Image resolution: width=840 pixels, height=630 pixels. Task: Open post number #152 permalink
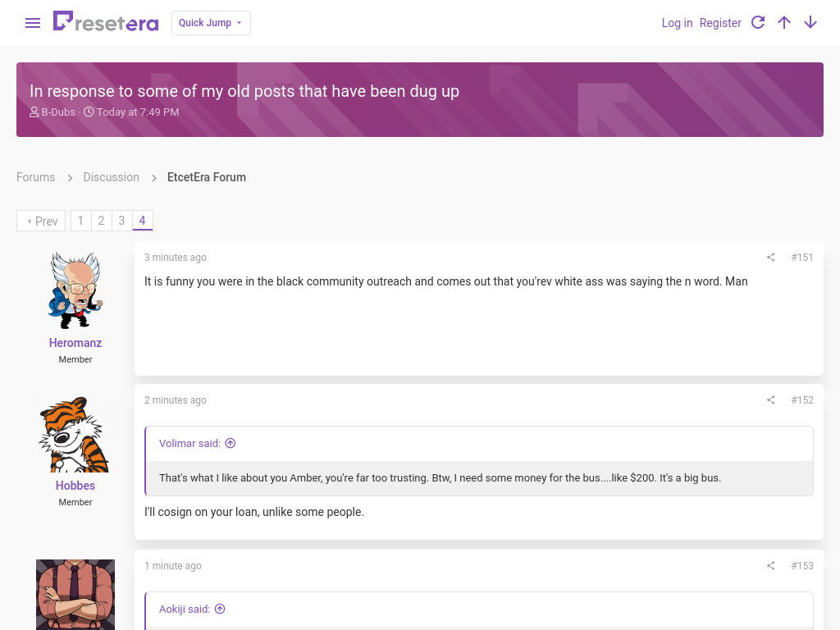coord(802,400)
